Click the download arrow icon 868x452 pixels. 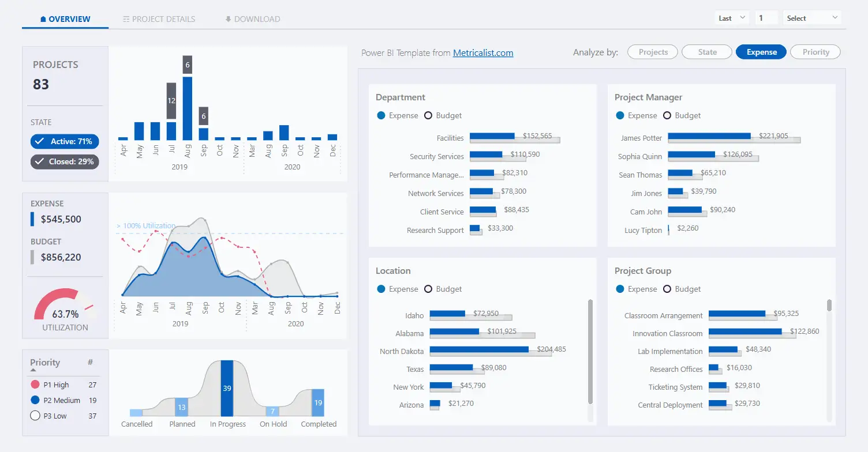click(x=228, y=19)
